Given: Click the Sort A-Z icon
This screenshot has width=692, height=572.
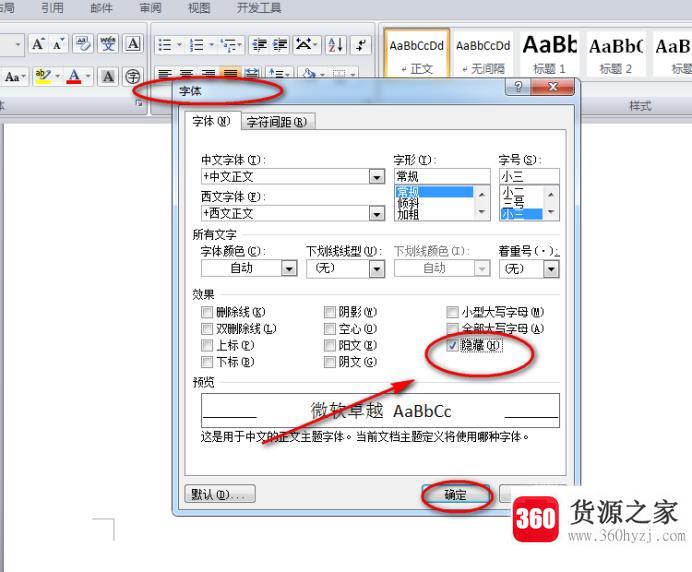Looking at the screenshot, I should (x=336, y=45).
